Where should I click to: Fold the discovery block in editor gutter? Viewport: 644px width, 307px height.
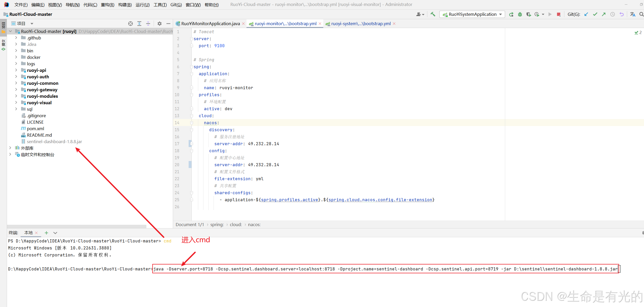[191, 130]
